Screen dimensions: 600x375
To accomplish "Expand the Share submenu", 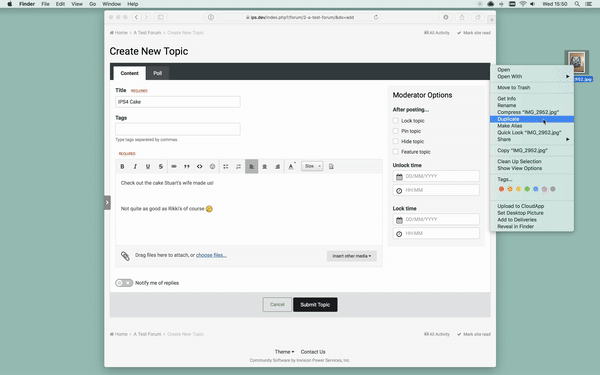I will click(x=532, y=139).
